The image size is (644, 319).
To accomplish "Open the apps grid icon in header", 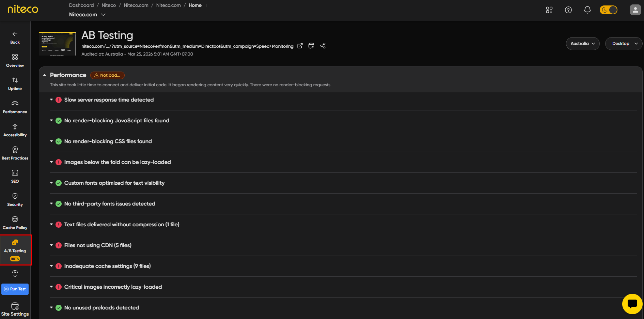I will point(549,10).
